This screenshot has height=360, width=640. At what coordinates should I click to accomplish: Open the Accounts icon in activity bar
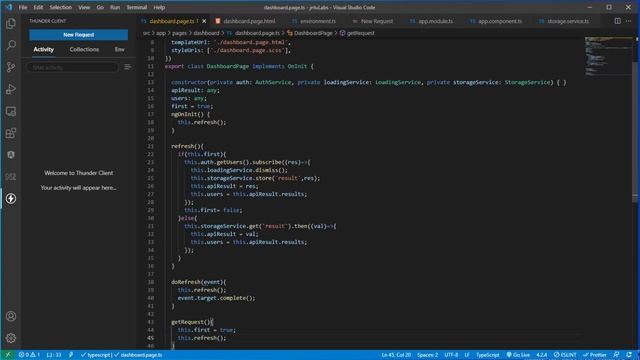[x=11, y=316]
